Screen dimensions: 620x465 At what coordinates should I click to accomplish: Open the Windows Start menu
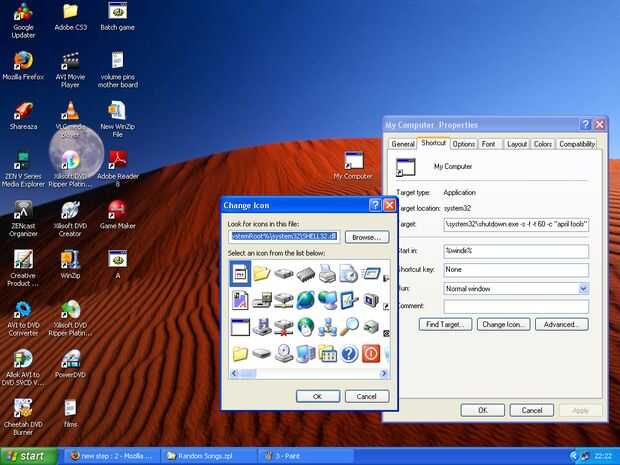28,456
